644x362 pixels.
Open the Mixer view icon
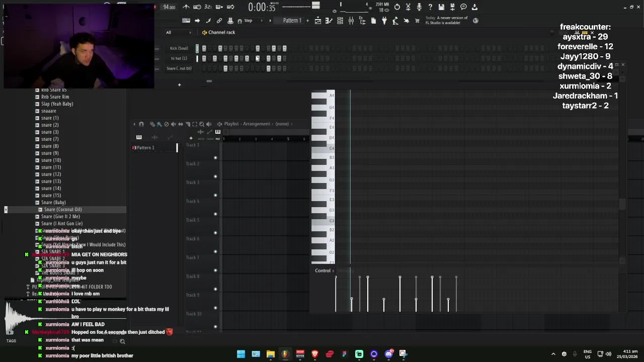(351, 21)
